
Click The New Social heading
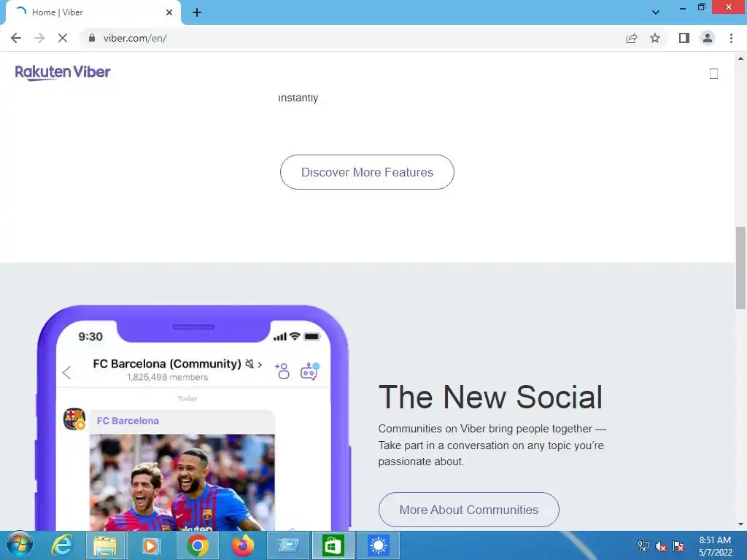[491, 397]
